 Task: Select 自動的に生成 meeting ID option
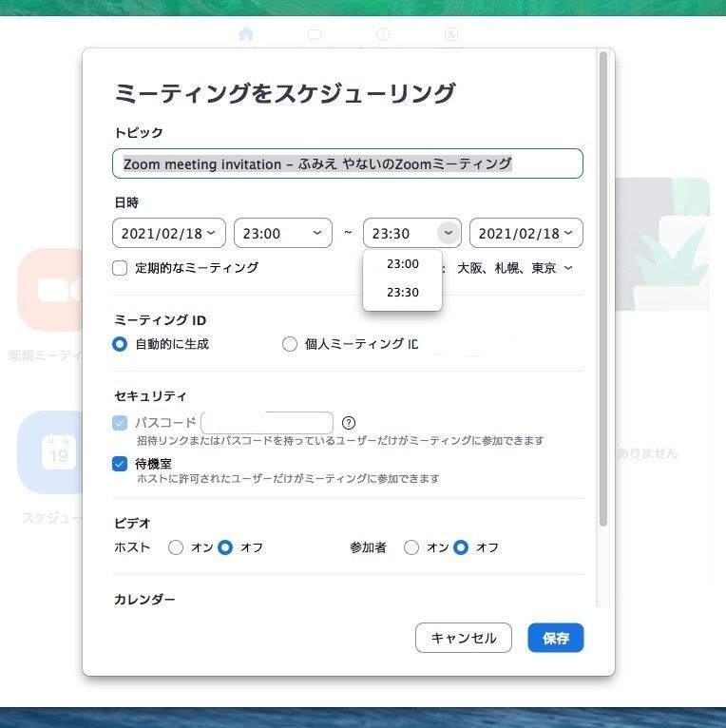(x=120, y=344)
